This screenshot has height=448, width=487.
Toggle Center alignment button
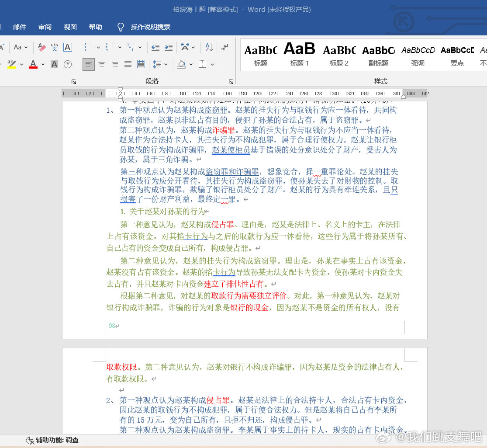click(x=102, y=64)
